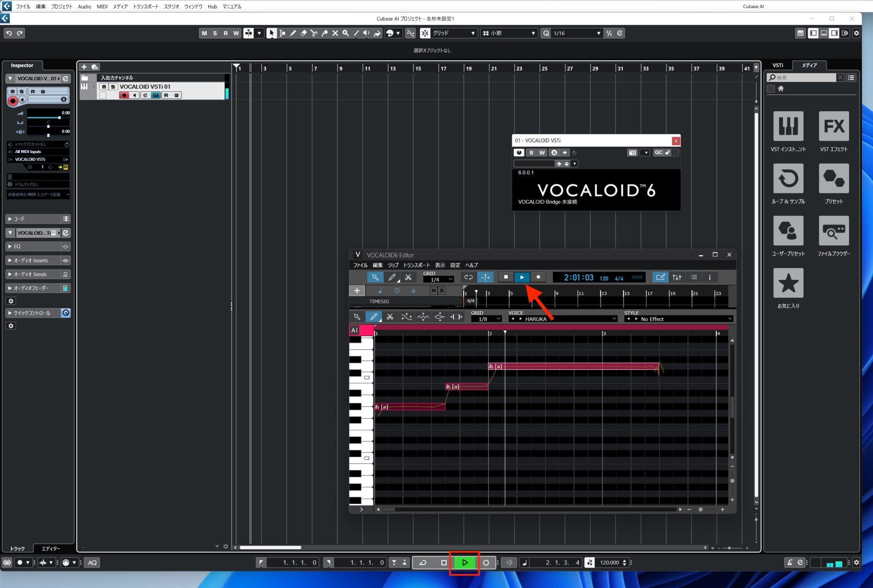Select the Object Selection tool in Cubase toolbar

271,33
